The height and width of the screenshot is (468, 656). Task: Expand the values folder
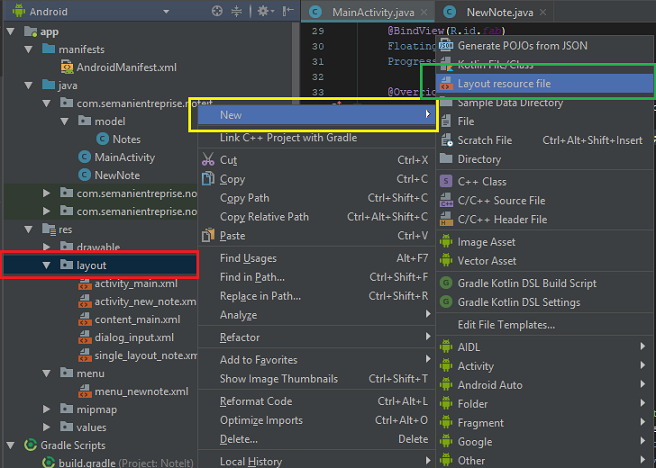(46, 427)
